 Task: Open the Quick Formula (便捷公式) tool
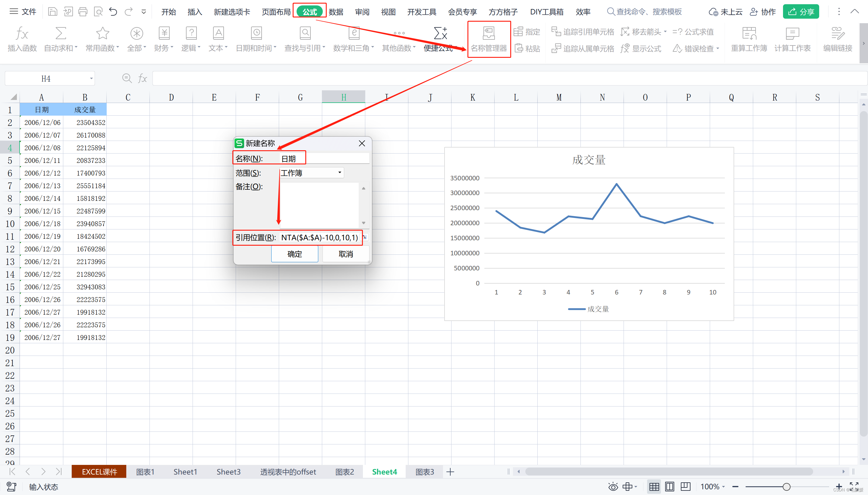coord(440,39)
